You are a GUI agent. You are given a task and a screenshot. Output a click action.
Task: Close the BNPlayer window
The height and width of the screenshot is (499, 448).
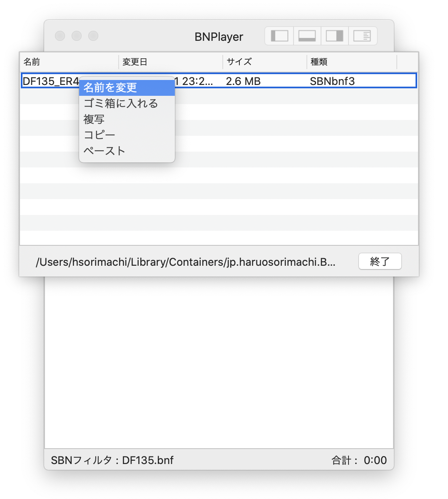[x=60, y=36]
